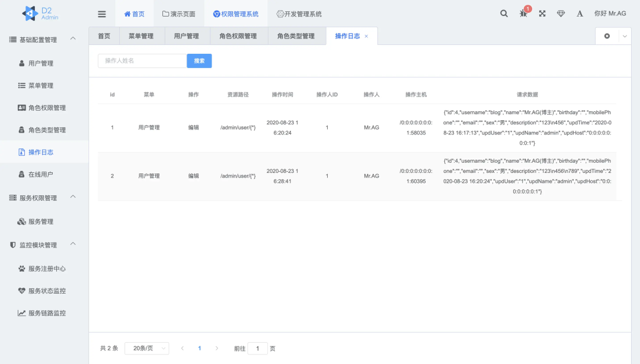
Task: Click the close-all tabs circle icon
Action: pos(607,36)
